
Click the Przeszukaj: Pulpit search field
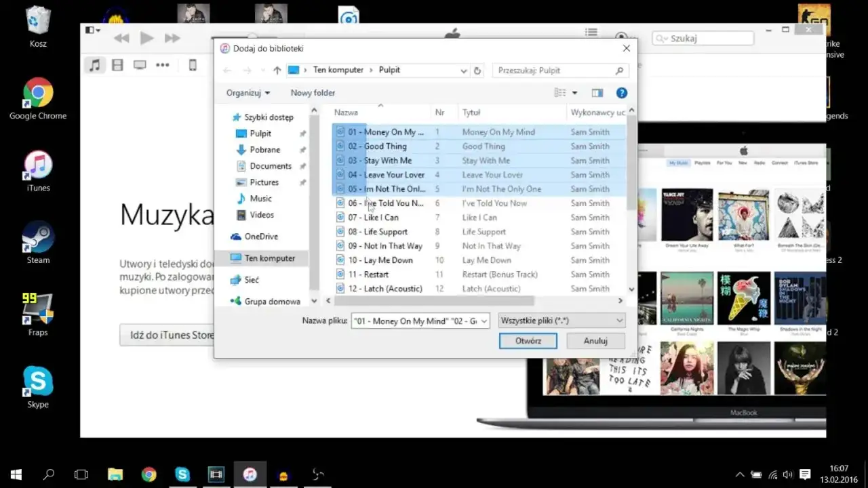click(560, 70)
